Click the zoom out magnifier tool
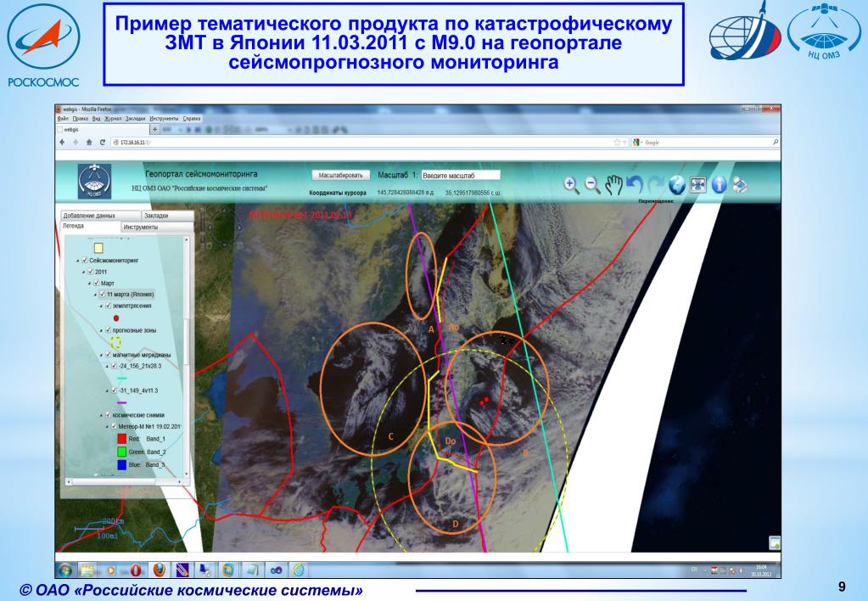The width and height of the screenshot is (868, 601). click(x=592, y=185)
